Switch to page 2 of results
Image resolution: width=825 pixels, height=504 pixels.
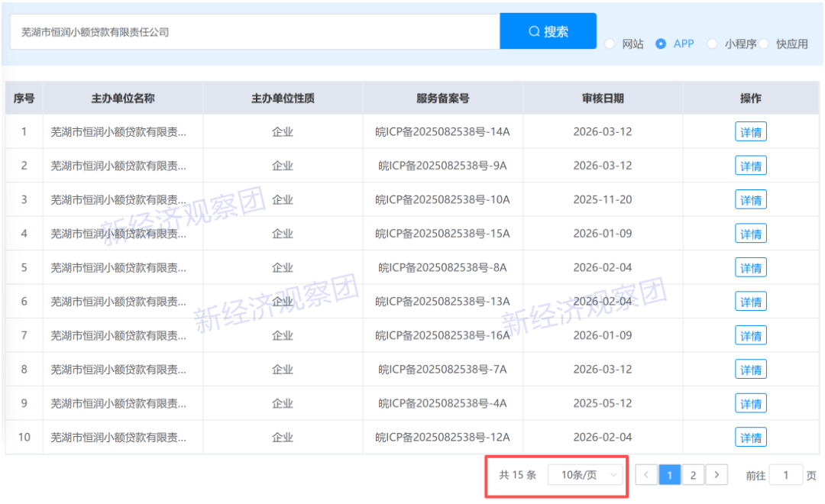(693, 474)
